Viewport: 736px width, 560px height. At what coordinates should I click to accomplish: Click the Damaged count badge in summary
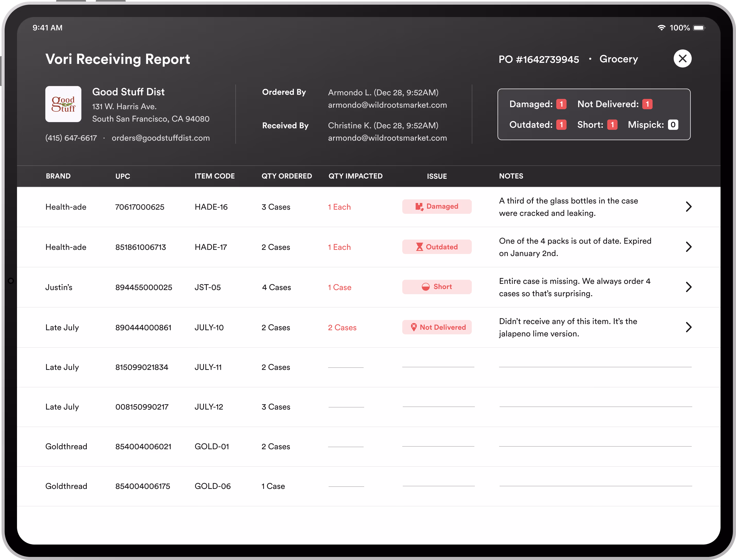(x=561, y=104)
